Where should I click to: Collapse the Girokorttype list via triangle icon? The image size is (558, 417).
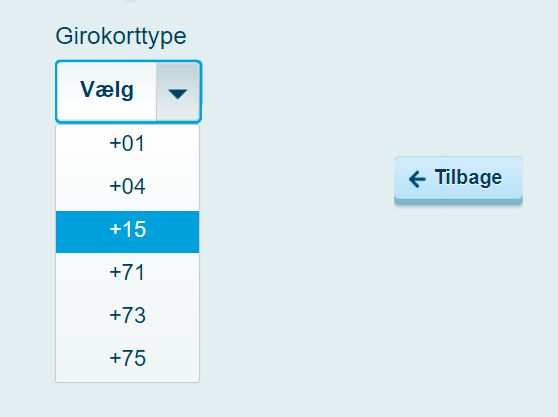tap(178, 94)
